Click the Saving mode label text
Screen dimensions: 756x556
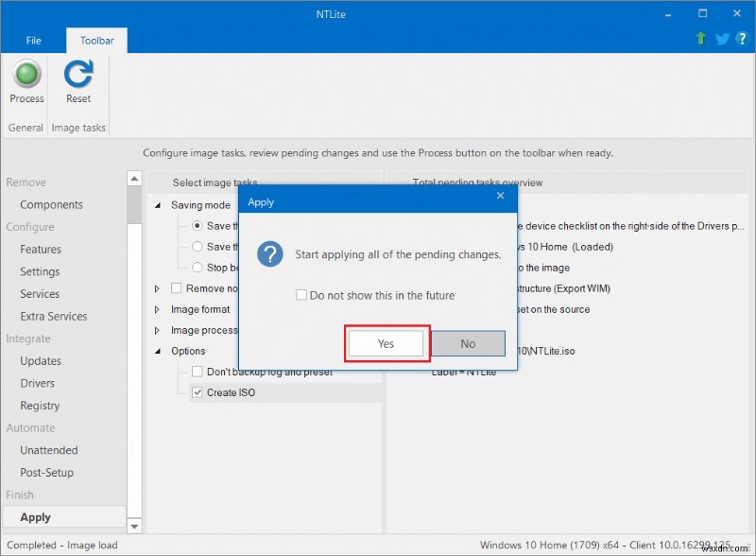coord(200,205)
